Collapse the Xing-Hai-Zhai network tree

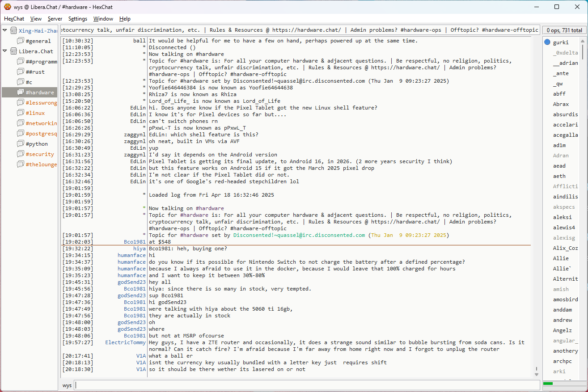(5, 30)
